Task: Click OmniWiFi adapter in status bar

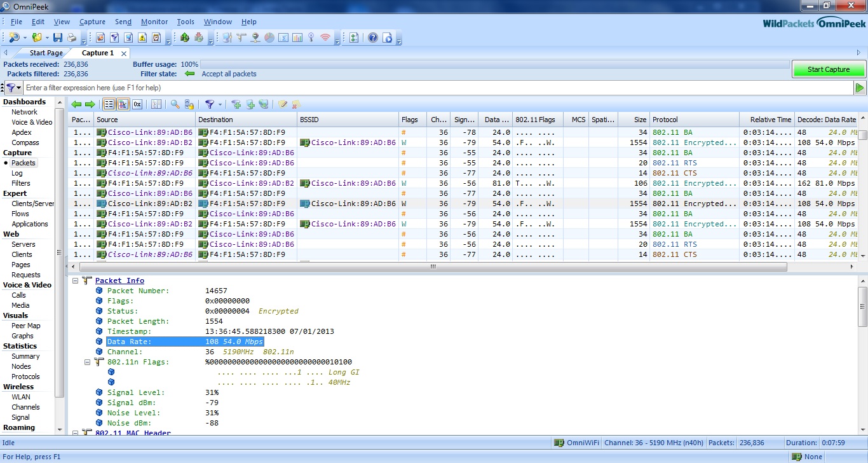Action: pyautogui.click(x=576, y=443)
